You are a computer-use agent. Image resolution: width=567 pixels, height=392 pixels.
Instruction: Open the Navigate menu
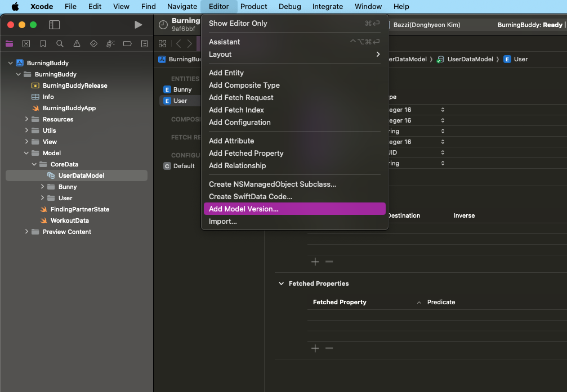pyautogui.click(x=182, y=7)
